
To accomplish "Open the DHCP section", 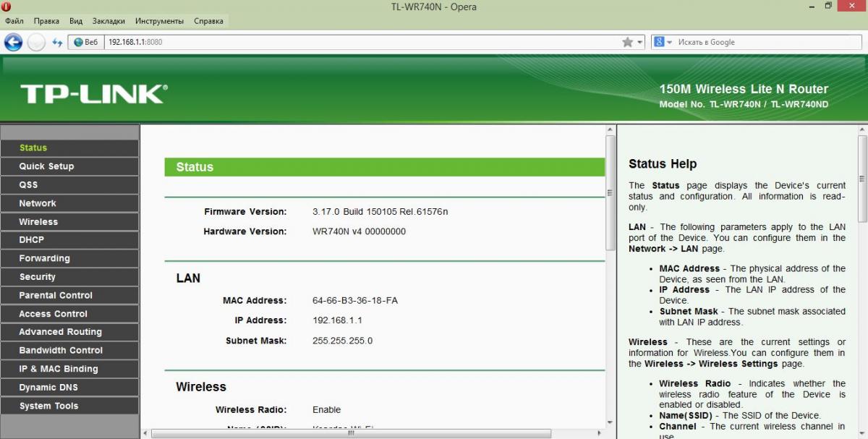I will pyautogui.click(x=69, y=239).
